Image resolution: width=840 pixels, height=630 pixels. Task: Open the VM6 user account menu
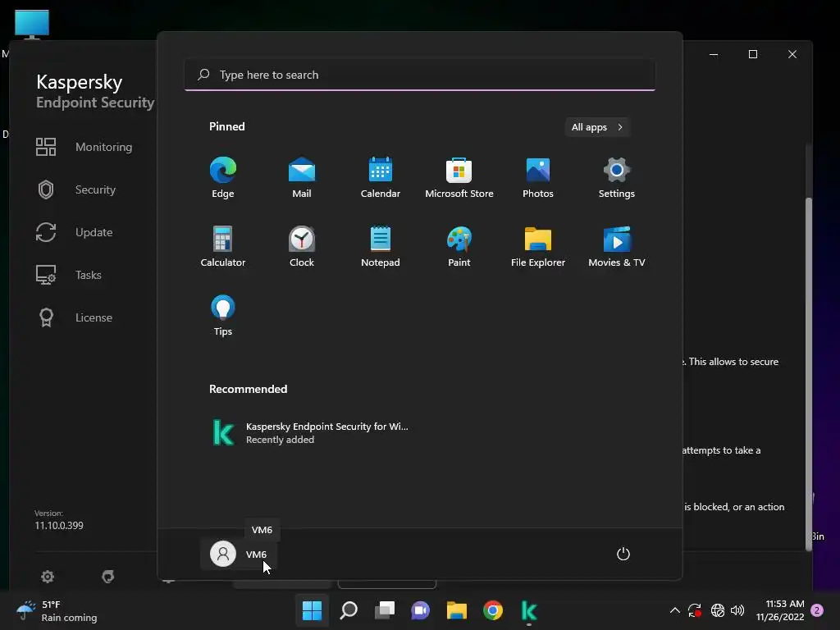point(239,554)
